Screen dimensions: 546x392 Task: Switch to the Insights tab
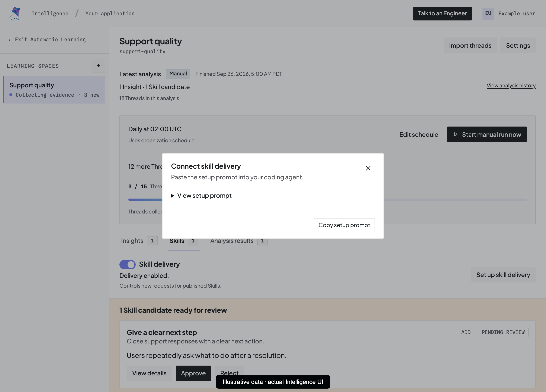139,241
